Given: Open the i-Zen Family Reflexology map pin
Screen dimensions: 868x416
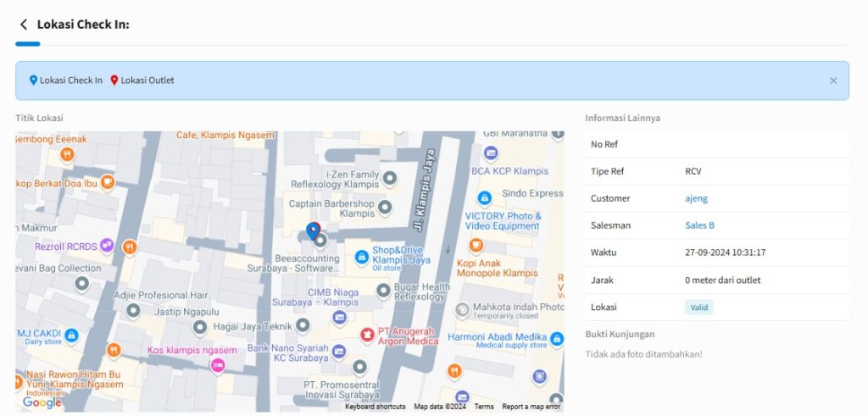Looking at the screenshot, I should (x=390, y=178).
